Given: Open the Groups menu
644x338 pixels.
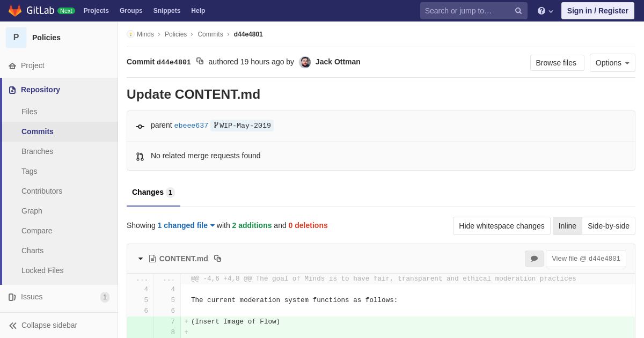Looking at the screenshot, I should [x=131, y=11].
